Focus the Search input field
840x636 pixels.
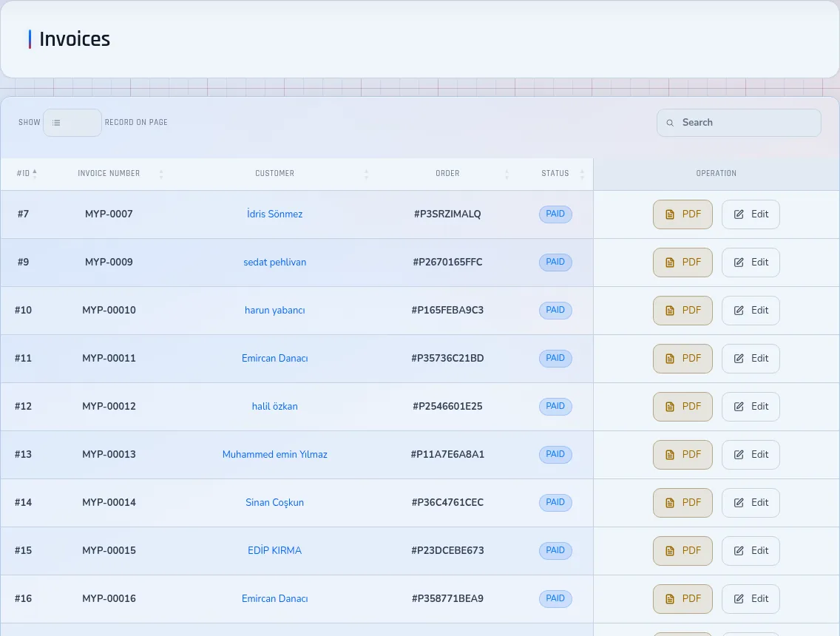pos(739,123)
